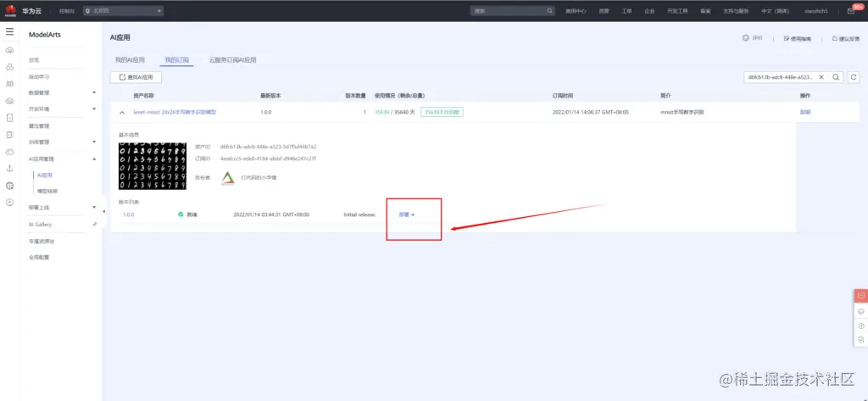The width and height of the screenshot is (868, 401).
Task: Click the play-circle icon in left icon strip
Action: [9, 202]
